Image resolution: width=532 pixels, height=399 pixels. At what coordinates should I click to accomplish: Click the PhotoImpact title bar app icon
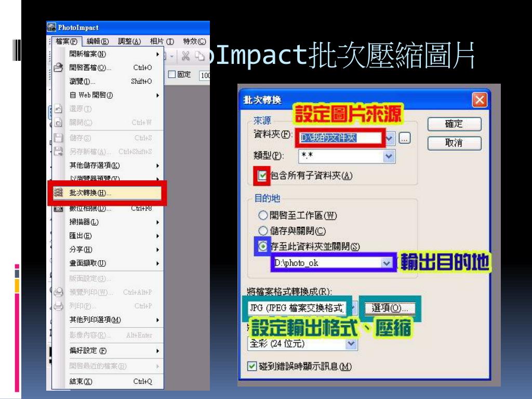[x=51, y=27]
